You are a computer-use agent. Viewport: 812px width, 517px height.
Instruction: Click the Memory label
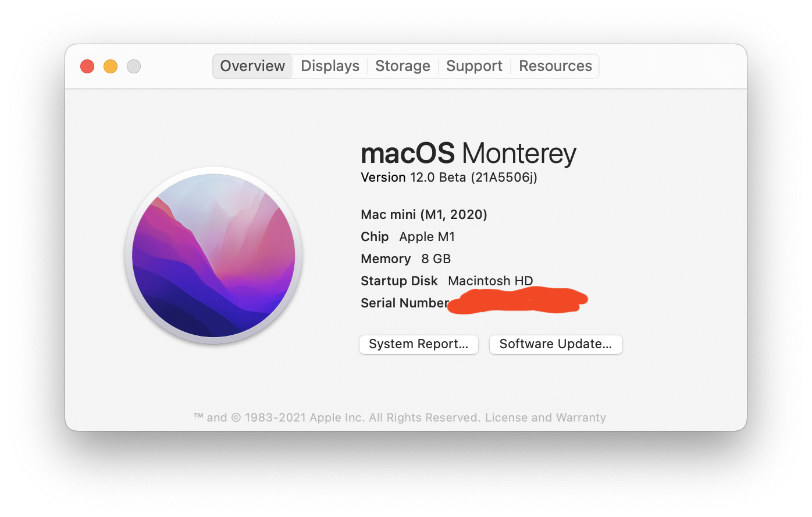tap(386, 259)
